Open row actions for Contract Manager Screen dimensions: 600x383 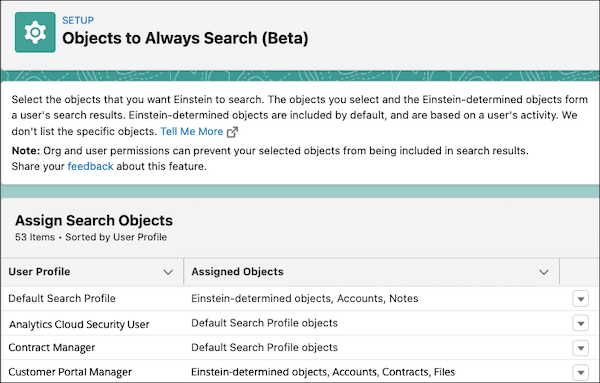point(580,348)
